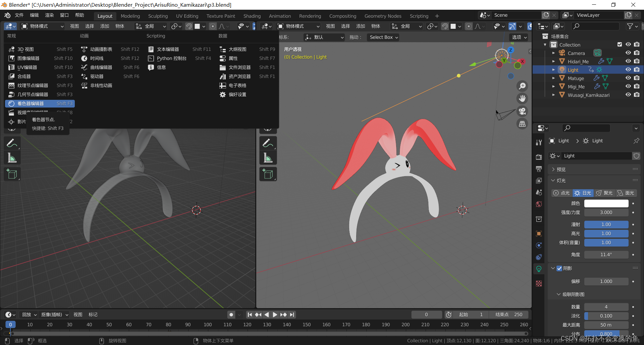Play animation in timeline
Viewport: 644px width, 345px height.
point(275,315)
